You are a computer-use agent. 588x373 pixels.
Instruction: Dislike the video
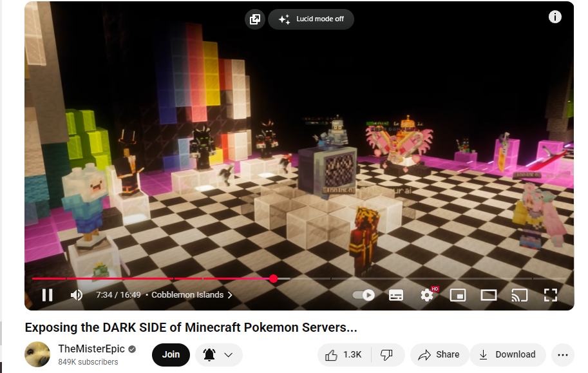pyautogui.click(x=386, y=354)
